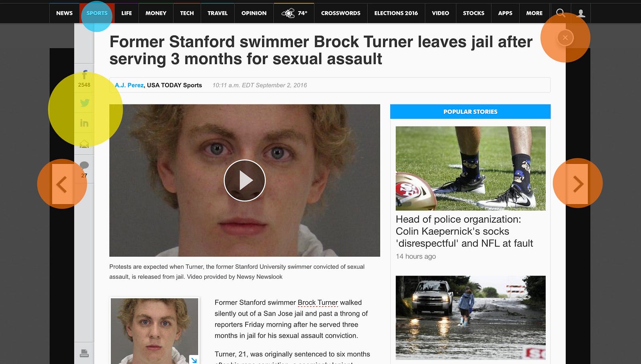Open the SPORTS section tab

pos(97,13)
